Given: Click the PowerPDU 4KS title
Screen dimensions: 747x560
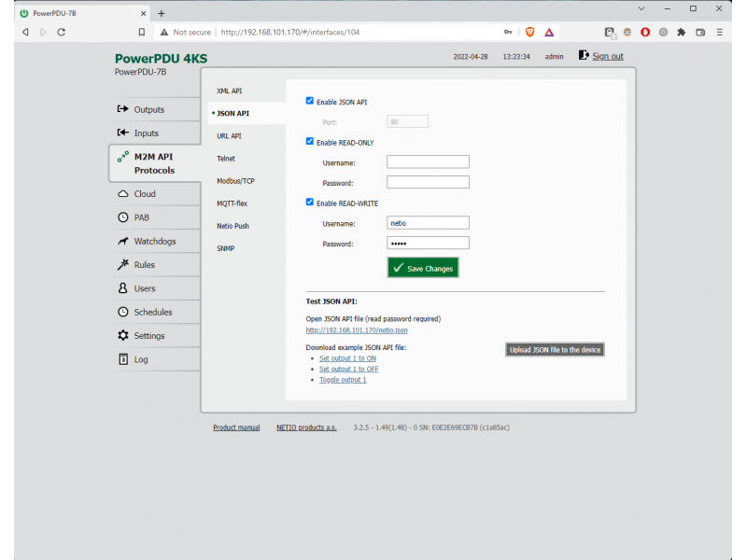Looking at the screenshot, I should [161, 59].
